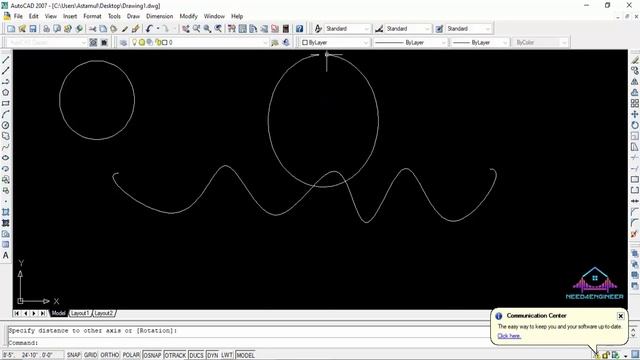This screenshot has width=640, height=360.
Task: Toggle ORTHO mode in status bar
Action: (110, 355)
